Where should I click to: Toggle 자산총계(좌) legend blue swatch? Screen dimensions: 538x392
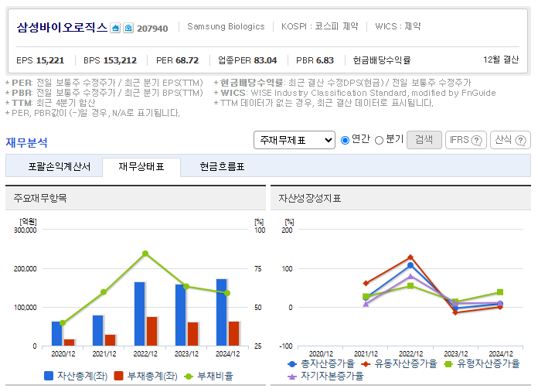[49, 376]
